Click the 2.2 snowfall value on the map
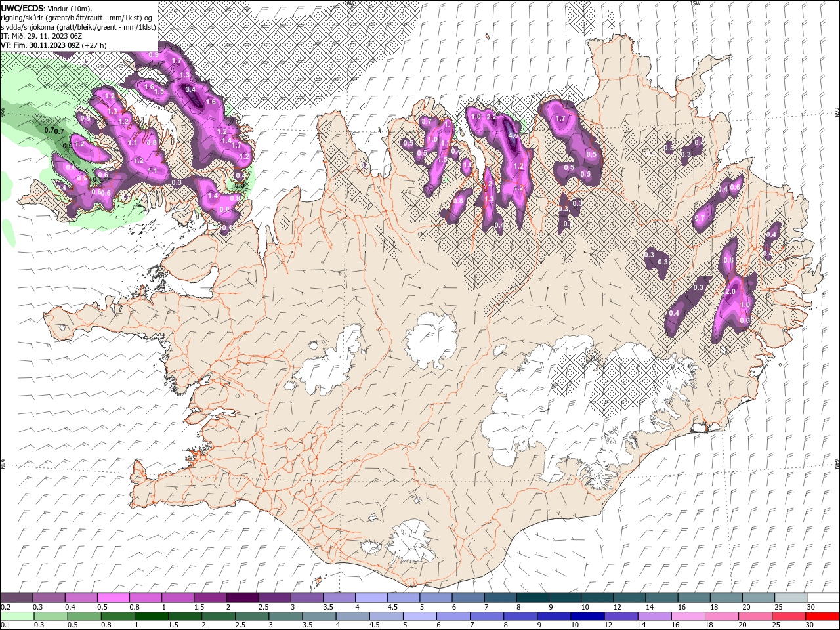The width and height of the screenshot is (840, 630). pyautogui.click(x=491, y=117)
